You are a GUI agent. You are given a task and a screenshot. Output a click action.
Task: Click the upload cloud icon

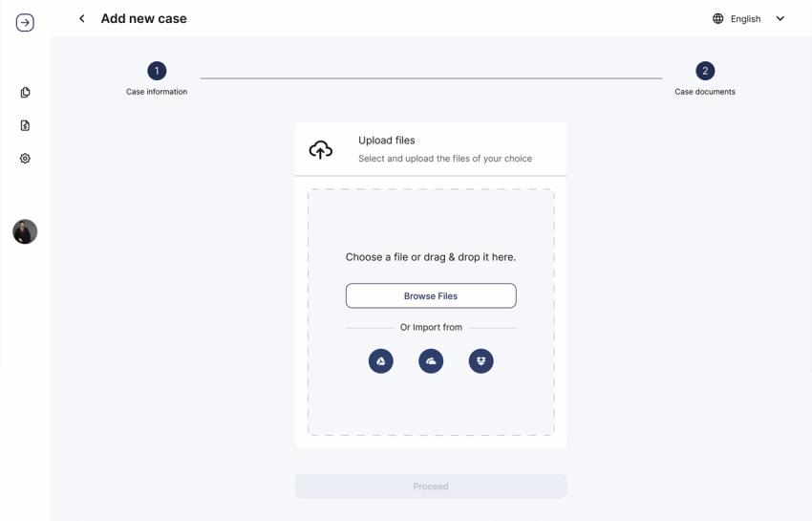click(321, 150)
